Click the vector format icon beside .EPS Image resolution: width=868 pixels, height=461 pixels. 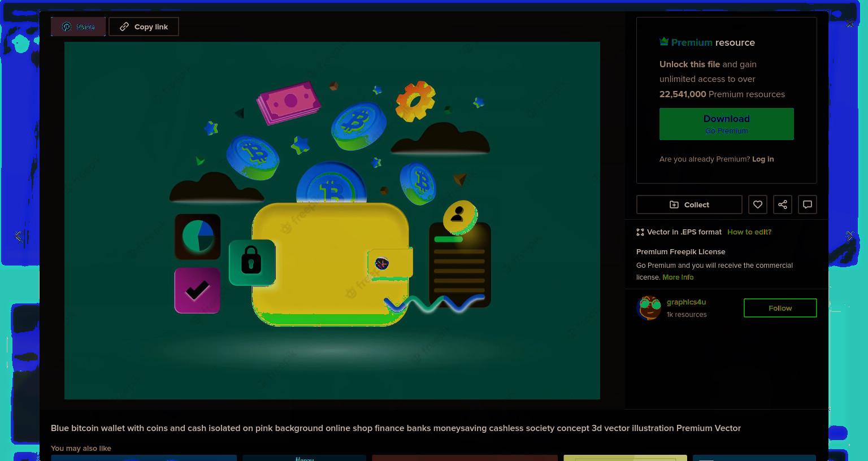640,232
